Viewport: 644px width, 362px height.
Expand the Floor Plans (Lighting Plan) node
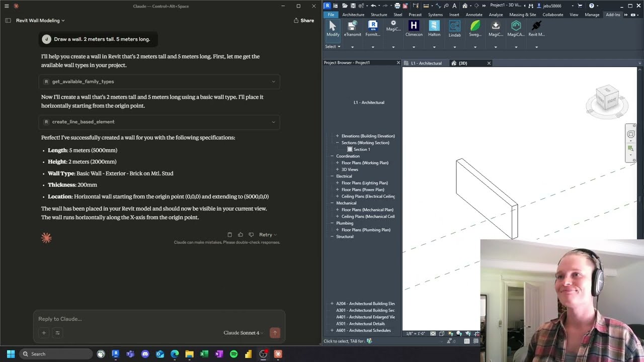(x=338, y=183)
